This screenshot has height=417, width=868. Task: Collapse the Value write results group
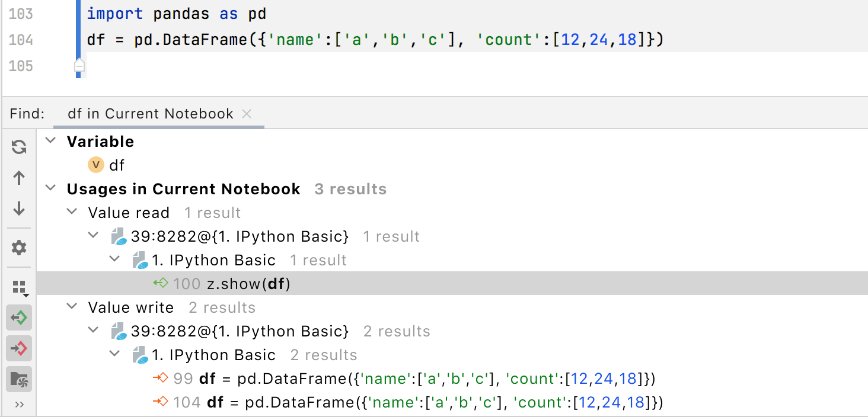72,307
